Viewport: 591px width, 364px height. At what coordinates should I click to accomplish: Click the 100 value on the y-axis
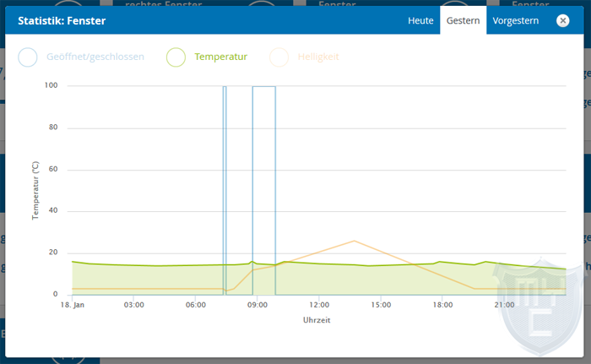tap(52, 85)
